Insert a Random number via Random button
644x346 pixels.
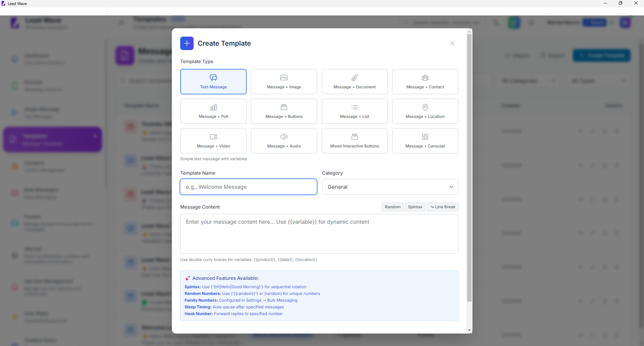392,207
